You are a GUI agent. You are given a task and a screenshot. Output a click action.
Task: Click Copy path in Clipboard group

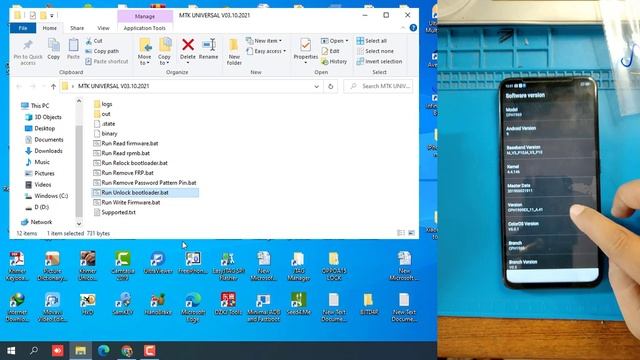(x=102, y=51)
